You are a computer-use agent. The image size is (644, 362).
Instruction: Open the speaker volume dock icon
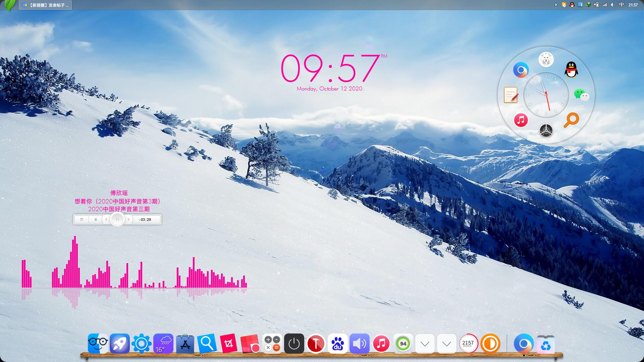[359, 344]
